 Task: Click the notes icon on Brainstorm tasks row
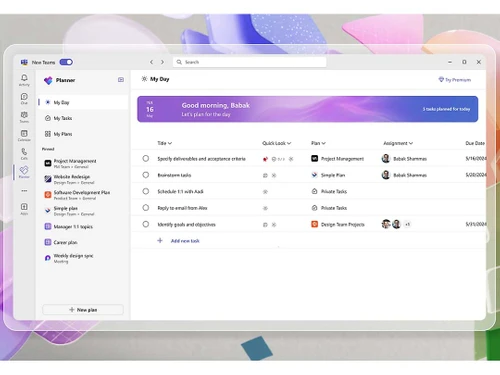(x=265, y=175)
